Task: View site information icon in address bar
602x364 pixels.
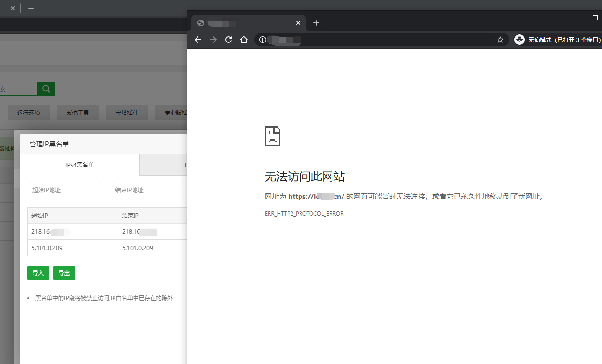Action: click(x=262, y=40)
